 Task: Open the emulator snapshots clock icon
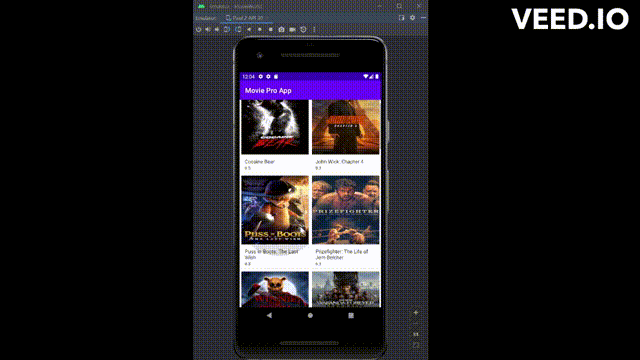pyautogui.click(x=303, y=29)
